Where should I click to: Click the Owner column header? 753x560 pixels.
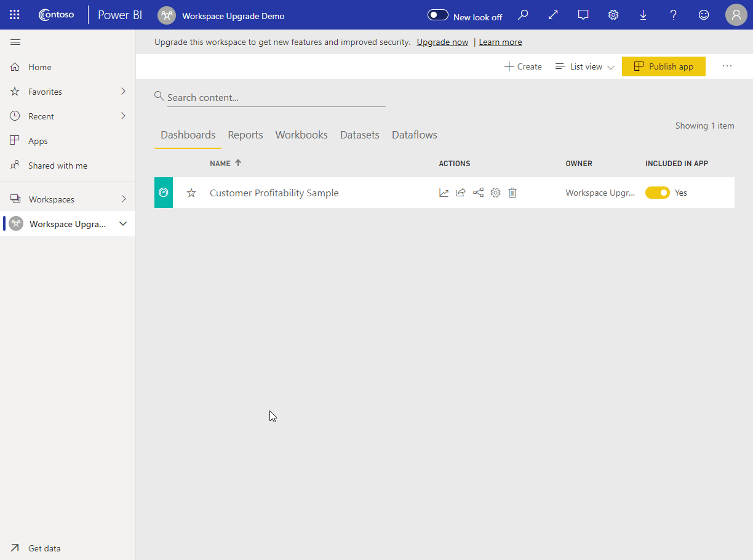click(579, 164)
